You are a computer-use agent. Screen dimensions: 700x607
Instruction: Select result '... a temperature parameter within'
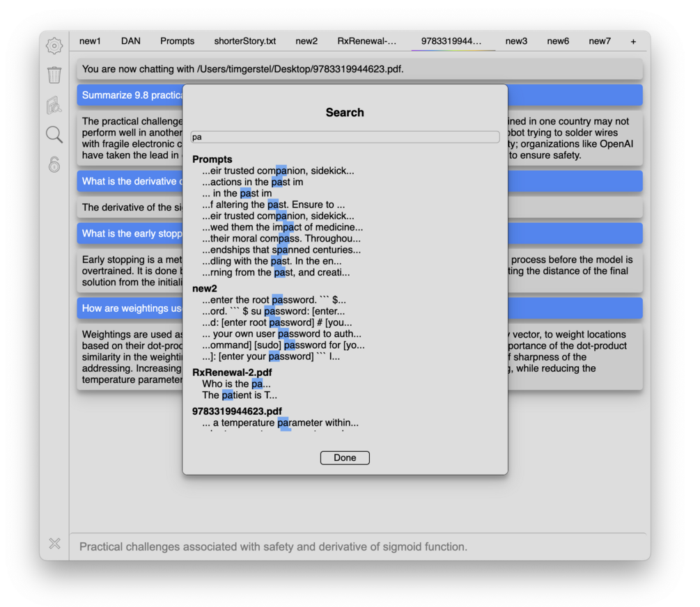(281, 423)
